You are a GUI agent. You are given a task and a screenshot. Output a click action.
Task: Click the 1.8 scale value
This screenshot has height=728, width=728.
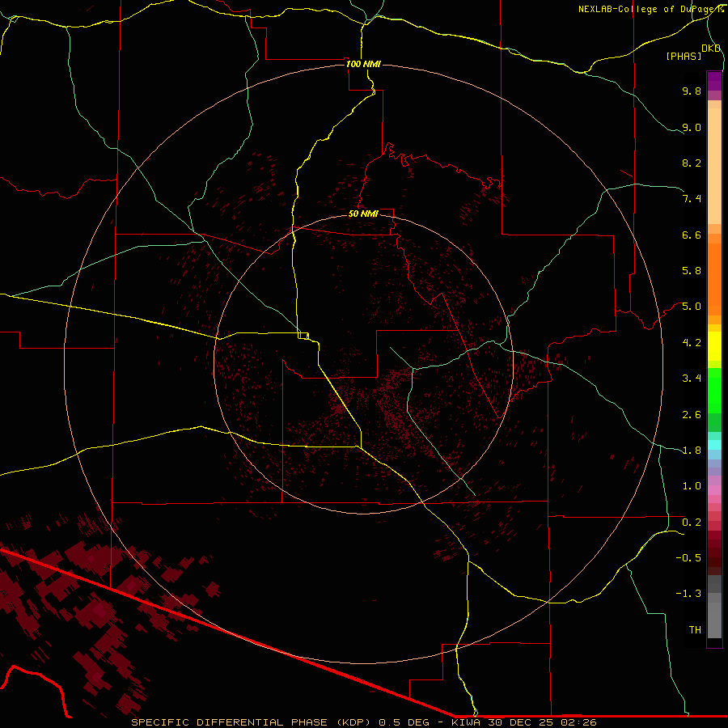coord(692,451)
